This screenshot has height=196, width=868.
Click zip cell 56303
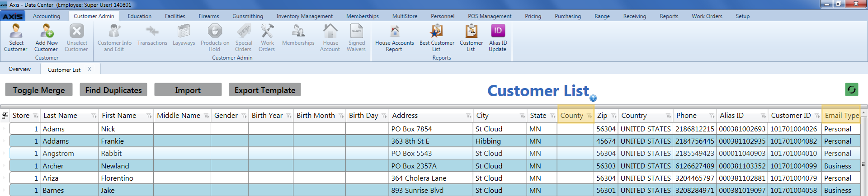pos(606,166)
